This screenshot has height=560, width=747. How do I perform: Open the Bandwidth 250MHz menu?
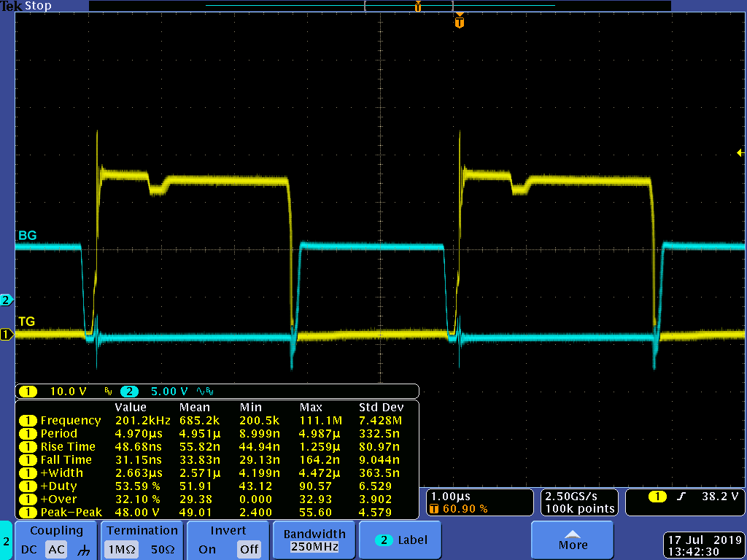pos(314,540)
